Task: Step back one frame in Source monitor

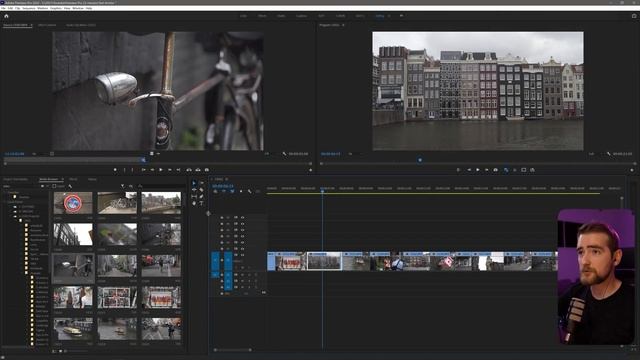Action: pyautogui.click(x=152, y=170)
